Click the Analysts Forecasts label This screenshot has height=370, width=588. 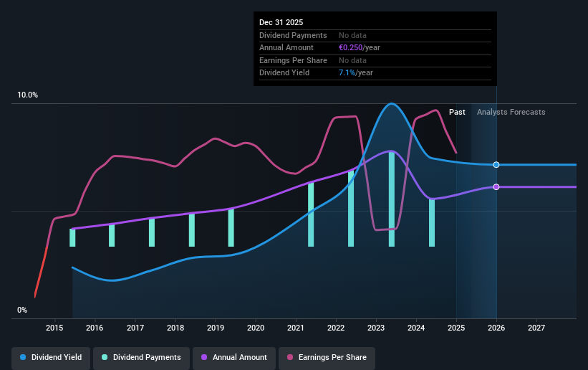coord(511,112)
